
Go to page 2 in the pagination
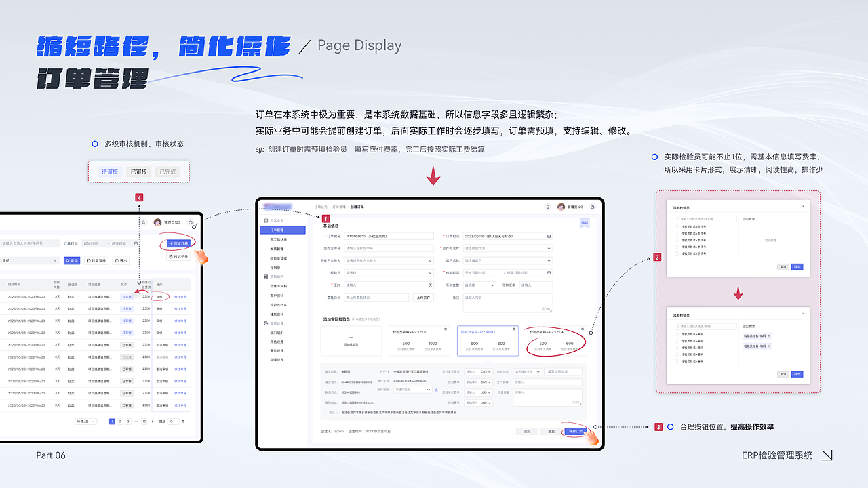pos(120,422)
